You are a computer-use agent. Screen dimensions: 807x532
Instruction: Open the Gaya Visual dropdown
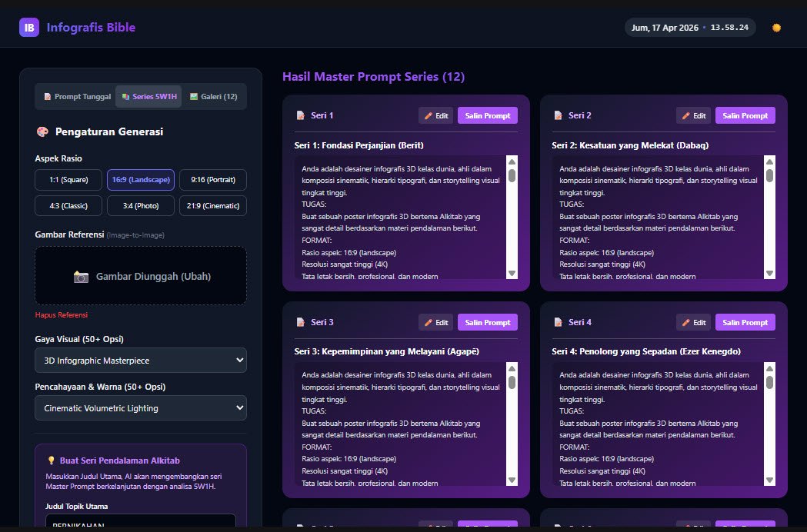pyautogui.click(x=141, y=360)
